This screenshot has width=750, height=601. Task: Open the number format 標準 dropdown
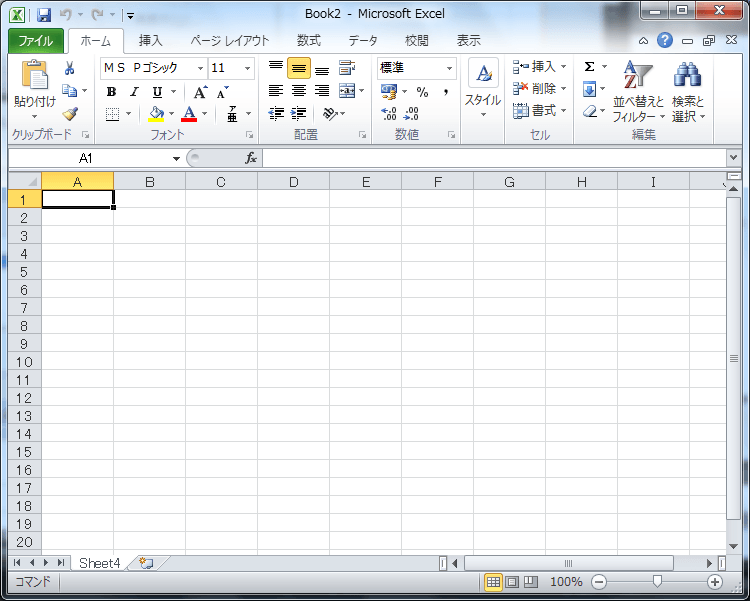(x=449, y=68)
